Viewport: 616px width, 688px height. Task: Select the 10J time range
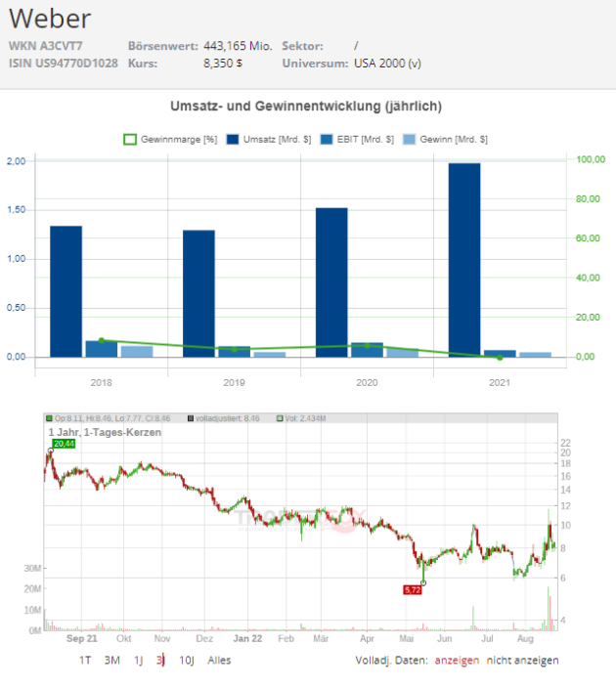pyautogui.click(x=187, y=661)
